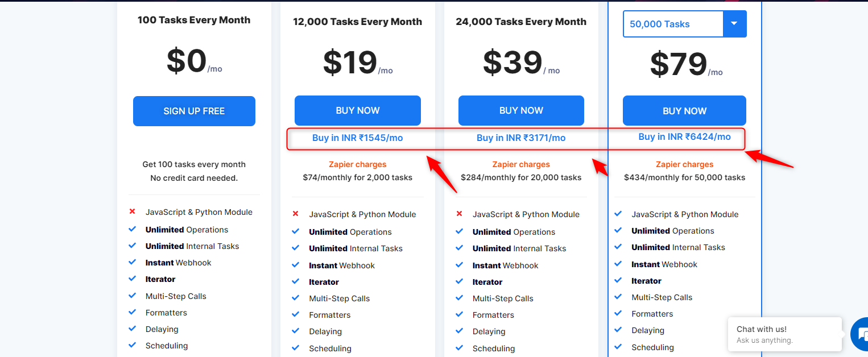Viewport: 868px width, 357px height.
Task: Click BUY NOW under the $39 plan
Action: point(521,110)
